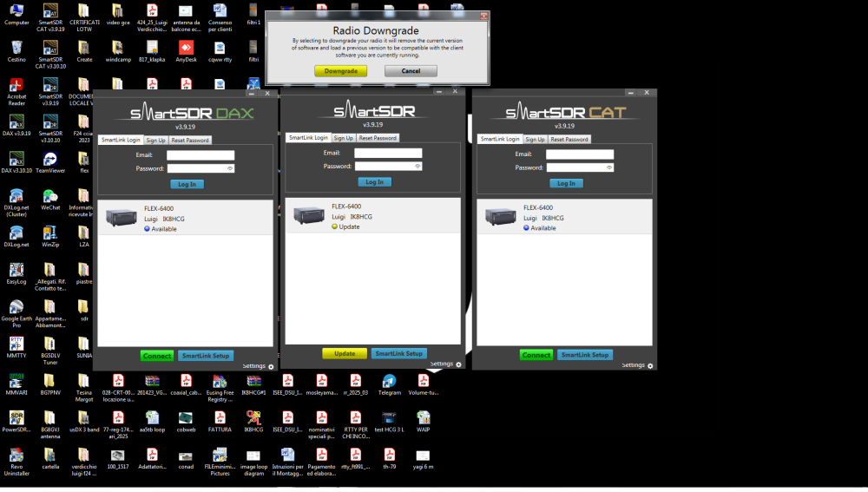This screenshot has height=492, width=868.
Task: Focus the Password field in SmartSDR CAT
Action: pyautogui.click(x=580, y=167)
